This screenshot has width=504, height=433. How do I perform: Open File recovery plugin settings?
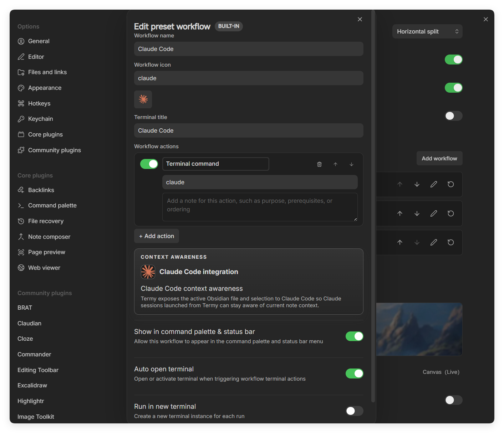pos(40,221)
